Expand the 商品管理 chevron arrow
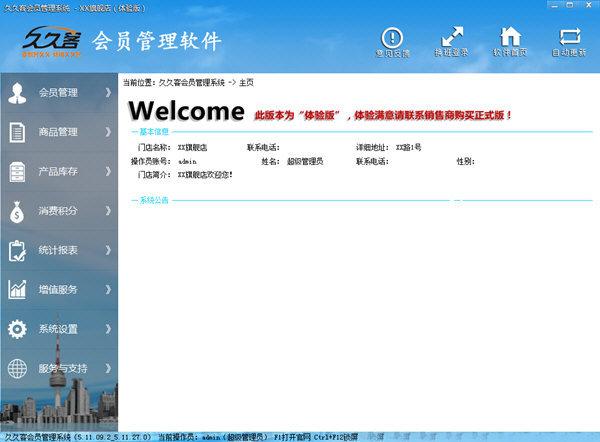 coord(108,132)
